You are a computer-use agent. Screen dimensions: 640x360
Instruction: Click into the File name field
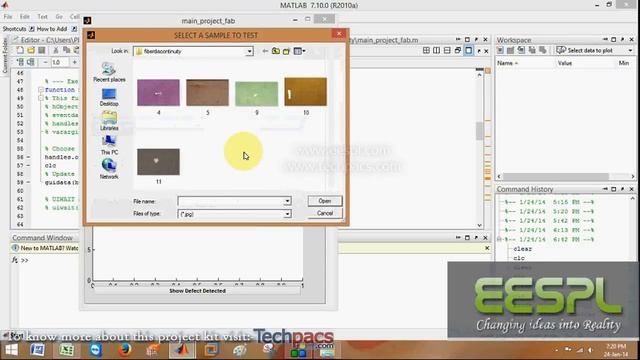(x=231, y=201)
